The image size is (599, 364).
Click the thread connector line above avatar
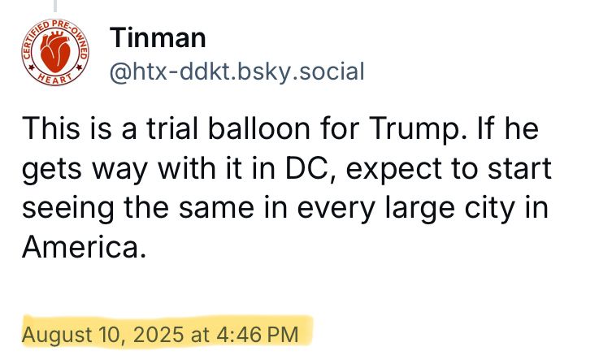55,6
